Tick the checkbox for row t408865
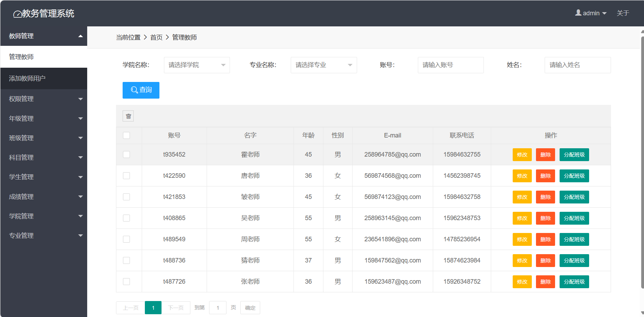 (x=126, y=218)
